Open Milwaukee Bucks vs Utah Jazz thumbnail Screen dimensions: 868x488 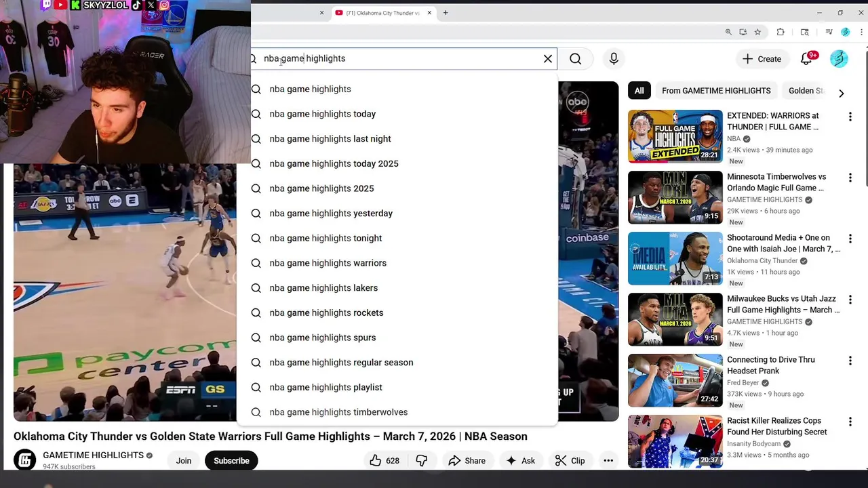tap(675, 319)
